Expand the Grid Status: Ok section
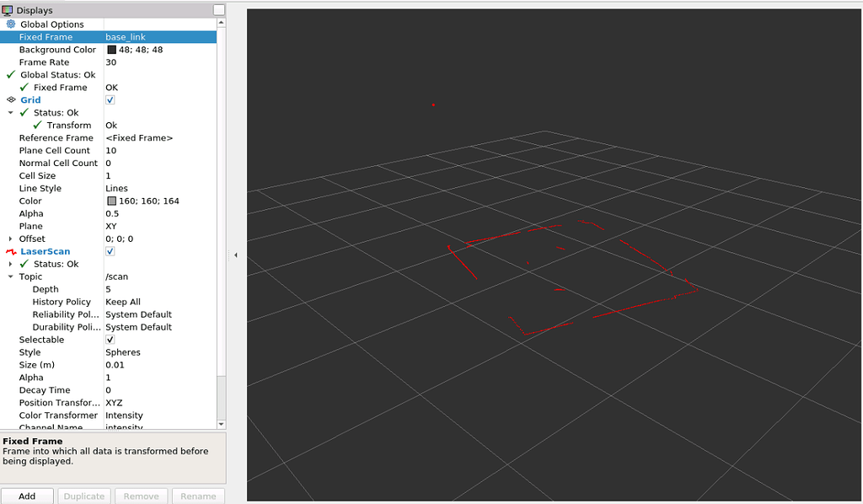This screenshot has width=863, height=504. (10, 112)
